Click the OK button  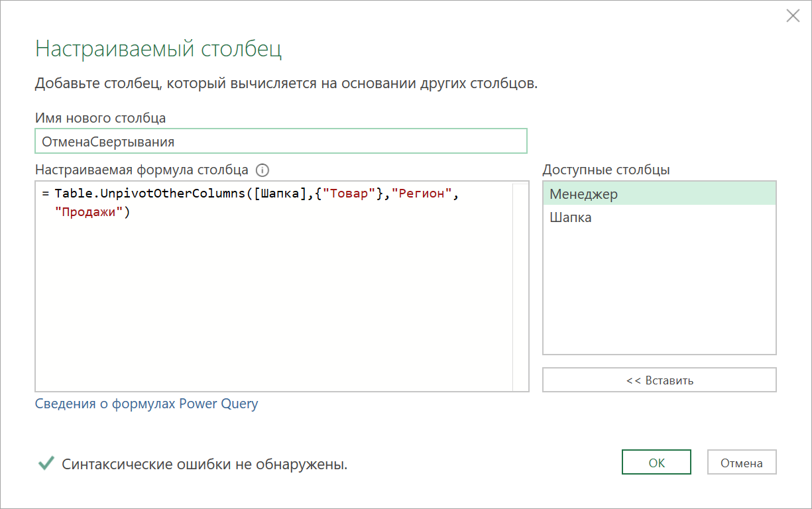(x=656, y=463)
